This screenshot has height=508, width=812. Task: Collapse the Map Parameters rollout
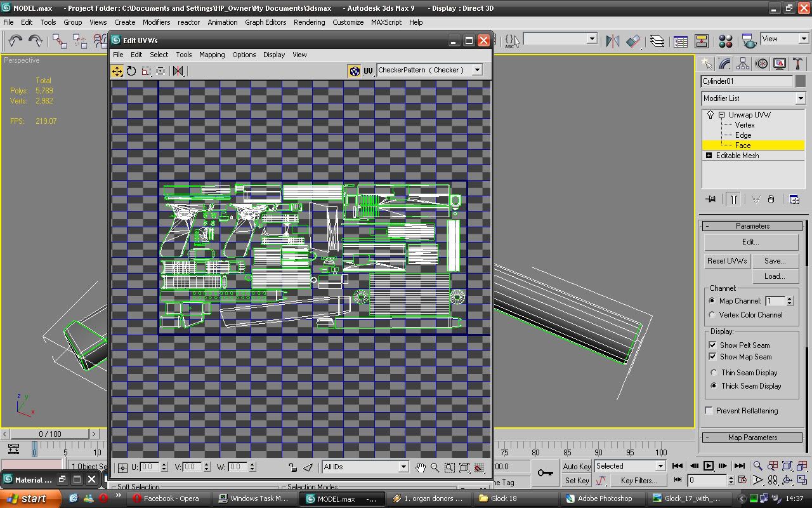click(753, 438)
